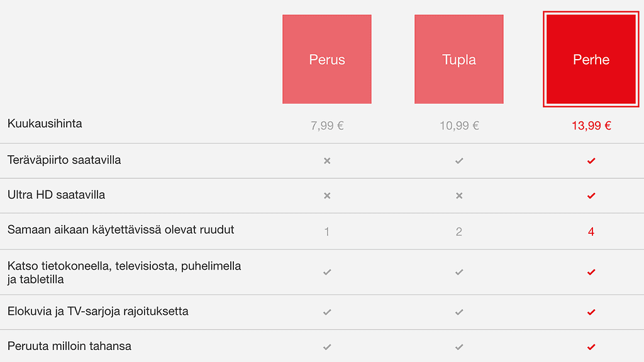Screen dimensions: 644x362
Task: Click the Perhe Ultra HD red checkmark
Action: (591, 195)
